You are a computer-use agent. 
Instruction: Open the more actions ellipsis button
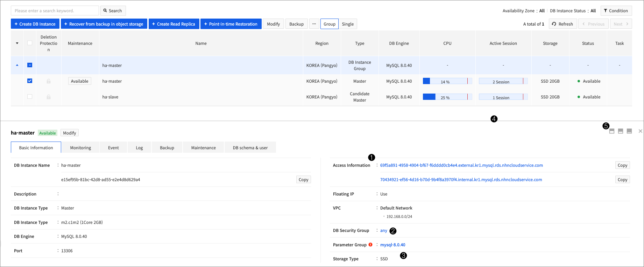pos(314,24)
